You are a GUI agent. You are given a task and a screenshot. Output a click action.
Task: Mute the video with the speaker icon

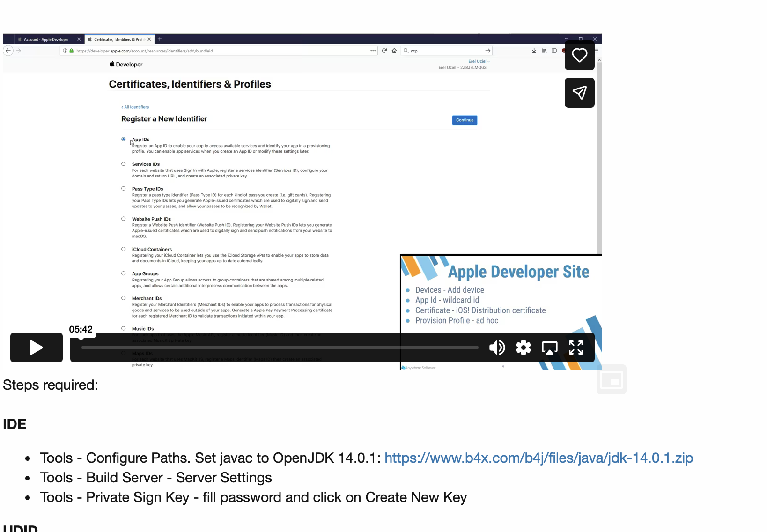pyautogui.click(x=497, y=347)
